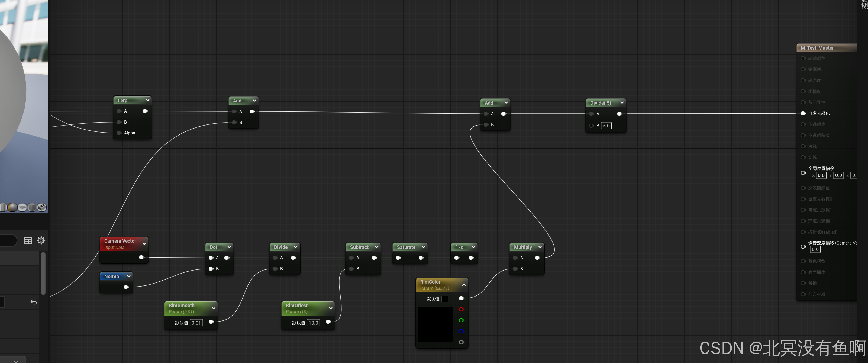
Task: Select the plane preview mesh icon
Action: 22,207
